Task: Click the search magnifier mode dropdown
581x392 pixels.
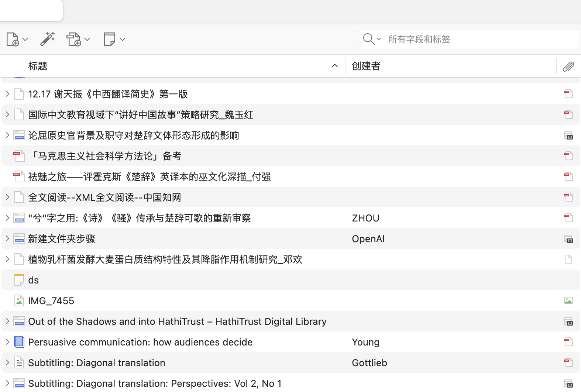Action: 372,39
